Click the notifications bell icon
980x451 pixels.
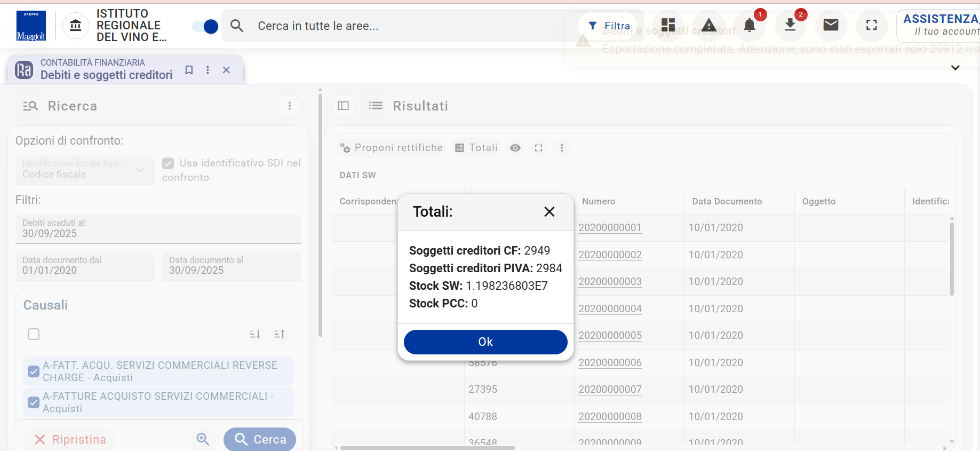(x=750, y=25)
